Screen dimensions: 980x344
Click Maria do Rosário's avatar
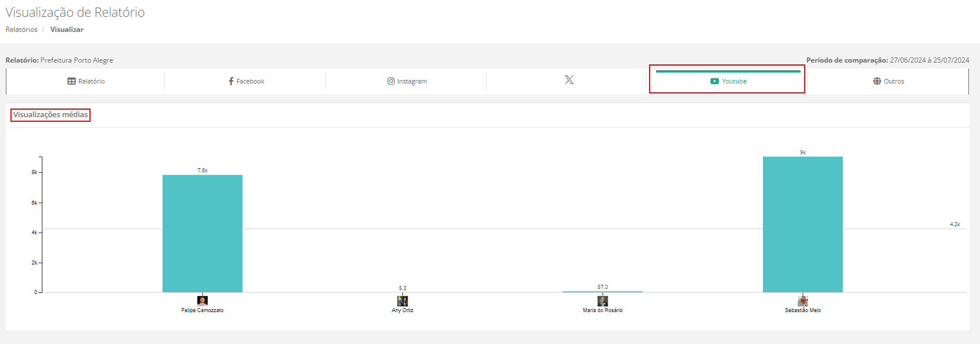tap(603, 301)
